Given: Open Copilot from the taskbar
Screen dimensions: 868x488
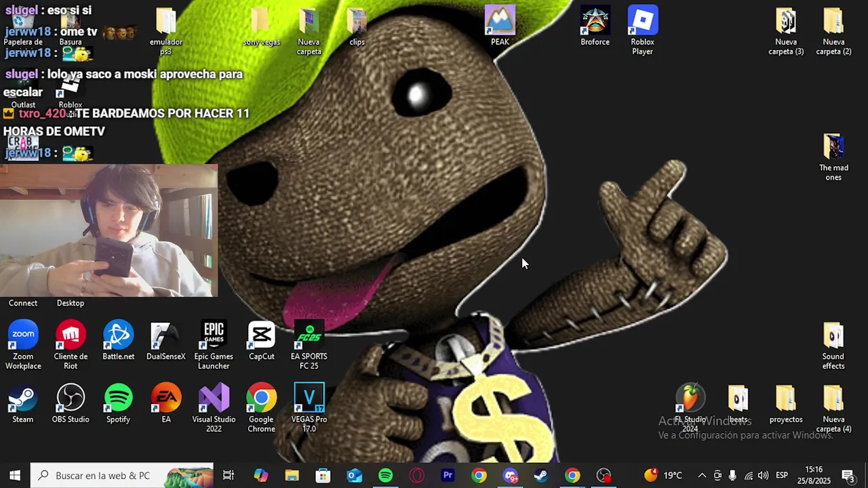Looking at the screenshot, I should click(261, 475).
